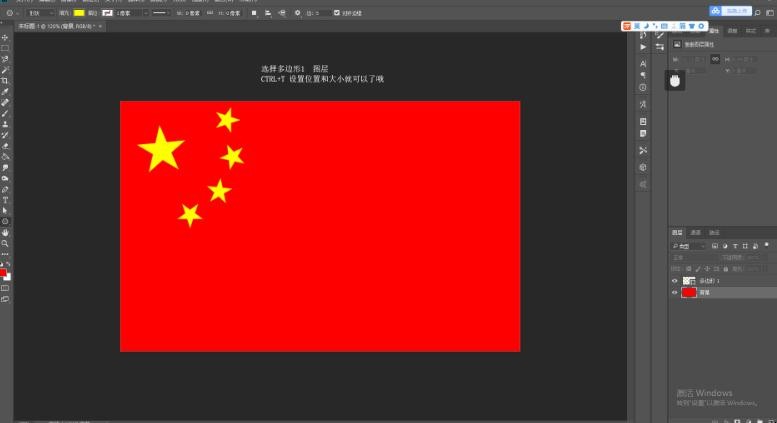Toggle lock all for layer

(725, 269)
